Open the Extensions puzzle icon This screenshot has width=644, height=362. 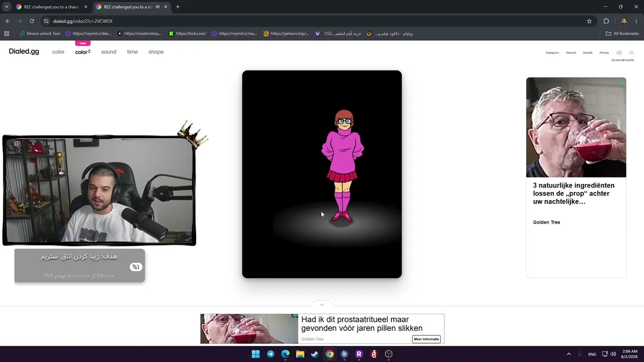point(606,21)
